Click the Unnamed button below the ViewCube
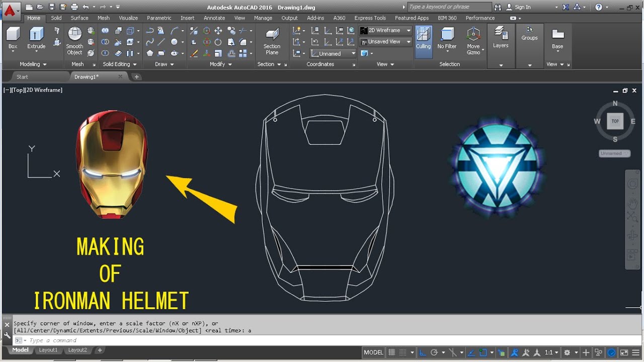Viewport: 644px width, 362px height. pyautogui.click(x=614, y=153)
